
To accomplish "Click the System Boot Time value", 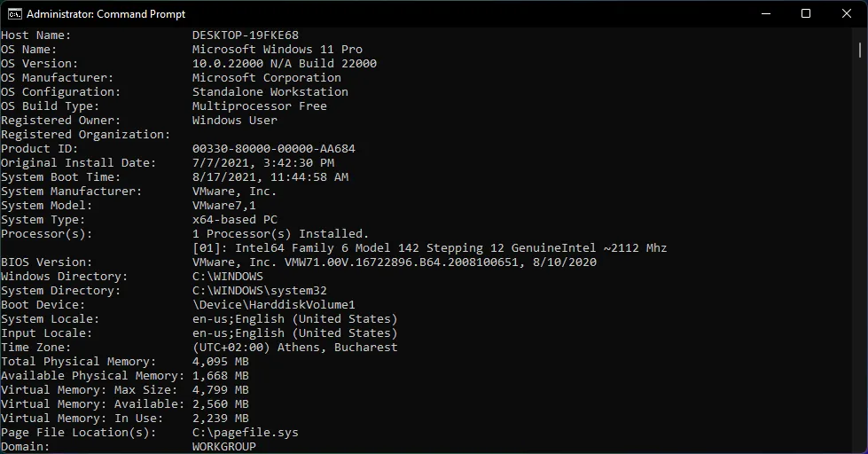I will coord(270,177).
